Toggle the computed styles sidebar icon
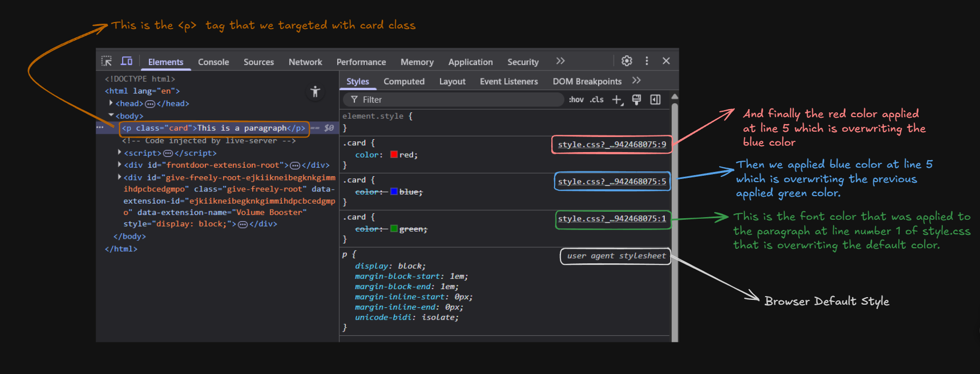980x374 pixels. click(655, 100)
